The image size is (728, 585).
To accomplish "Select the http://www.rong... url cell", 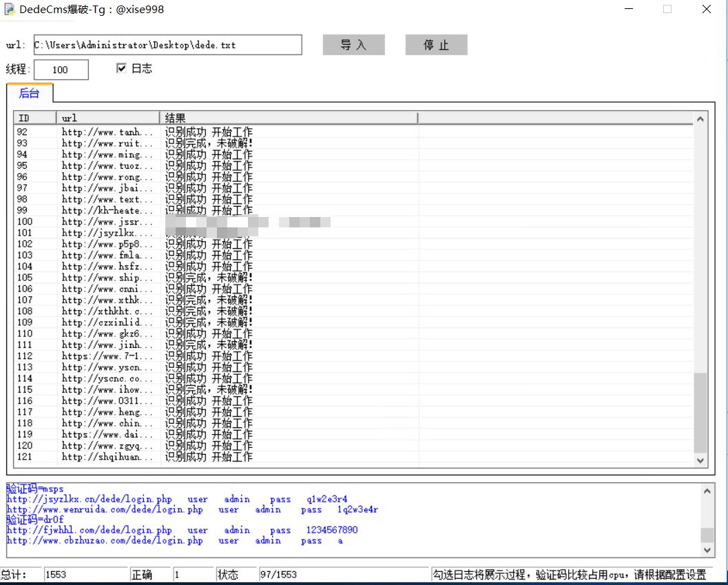I will 107,176.
